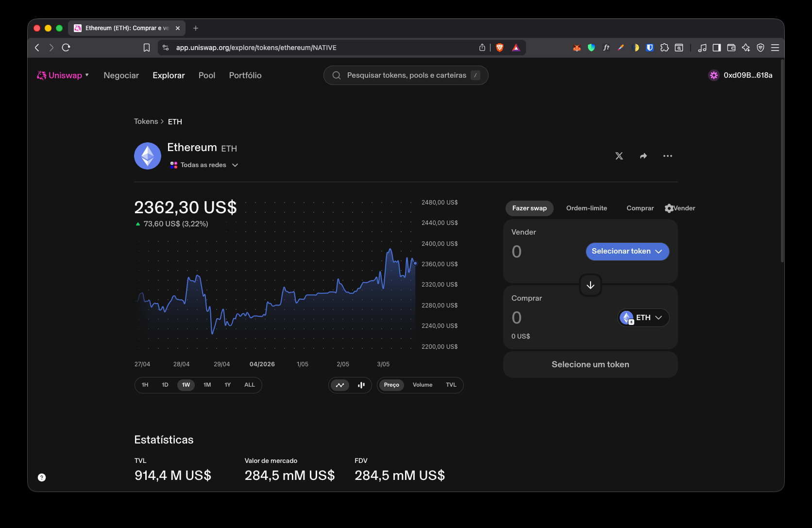Open the browser hamburger menu
Viewport: 812px width, 528px height.
point(775,48)
